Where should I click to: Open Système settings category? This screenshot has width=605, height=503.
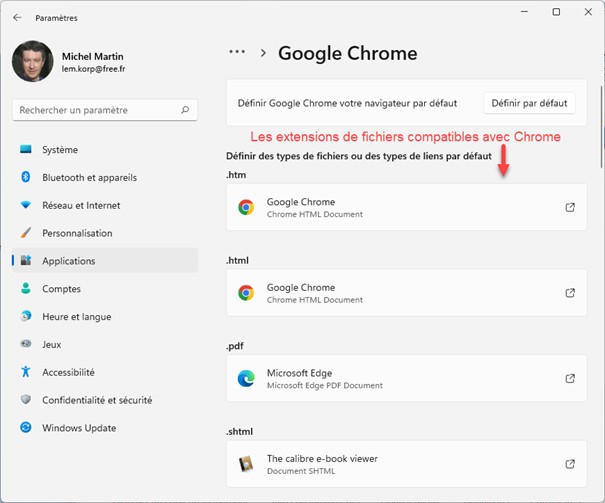coord(60,150)
